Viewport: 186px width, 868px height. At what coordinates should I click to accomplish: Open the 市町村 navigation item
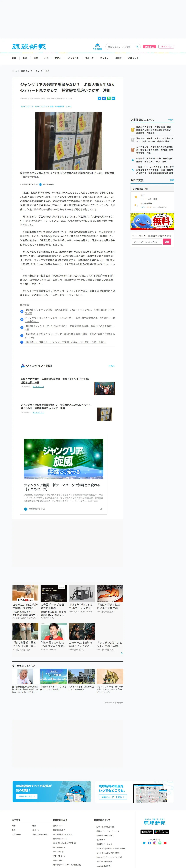pos(58,58)
